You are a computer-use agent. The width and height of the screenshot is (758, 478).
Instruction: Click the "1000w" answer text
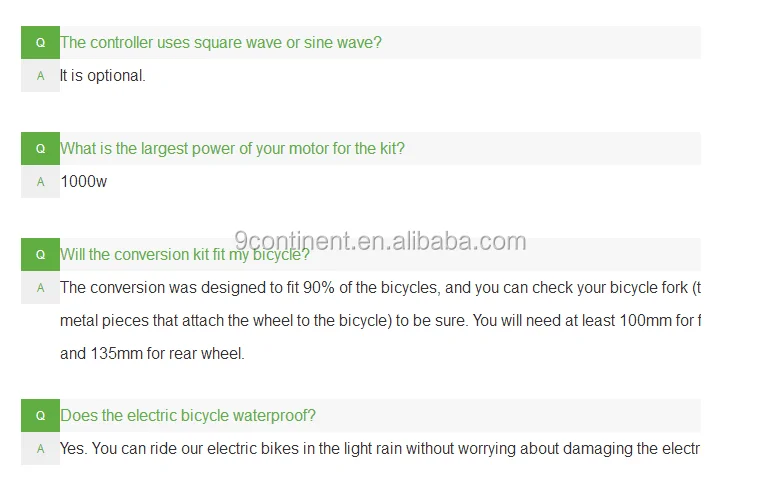[x=83, y=182]
